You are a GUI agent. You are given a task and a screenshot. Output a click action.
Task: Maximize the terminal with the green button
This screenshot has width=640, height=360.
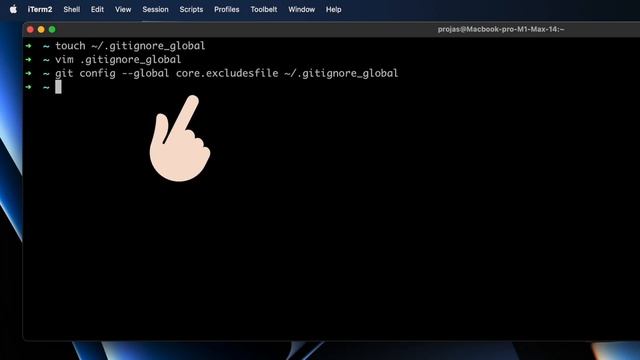[x=52, y=29]
